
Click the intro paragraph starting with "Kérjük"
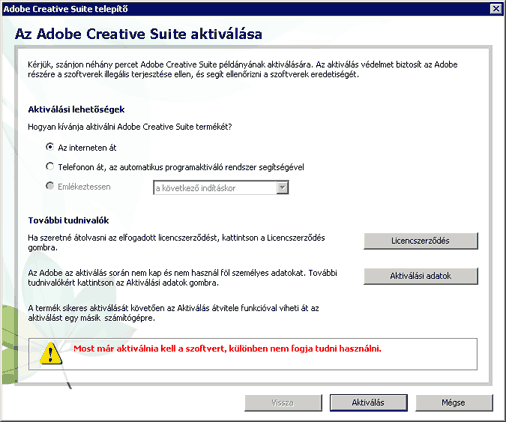coord(242,69)
